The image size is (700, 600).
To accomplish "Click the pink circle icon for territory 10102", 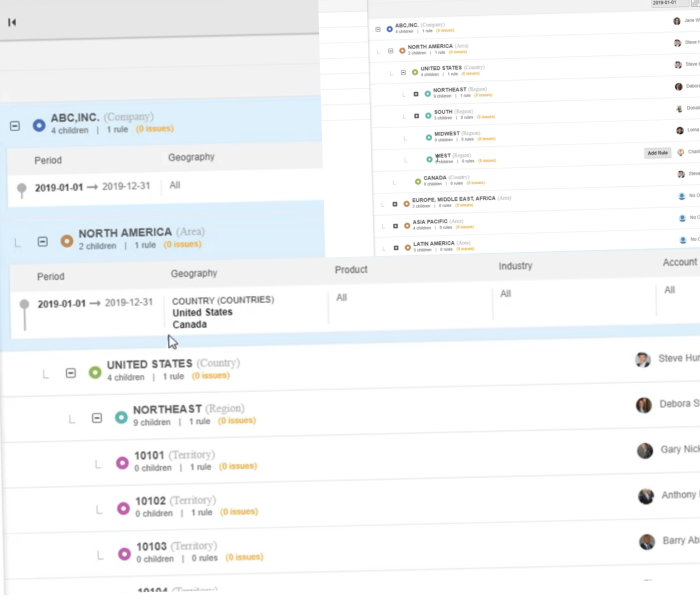I will tap(123, 509).
